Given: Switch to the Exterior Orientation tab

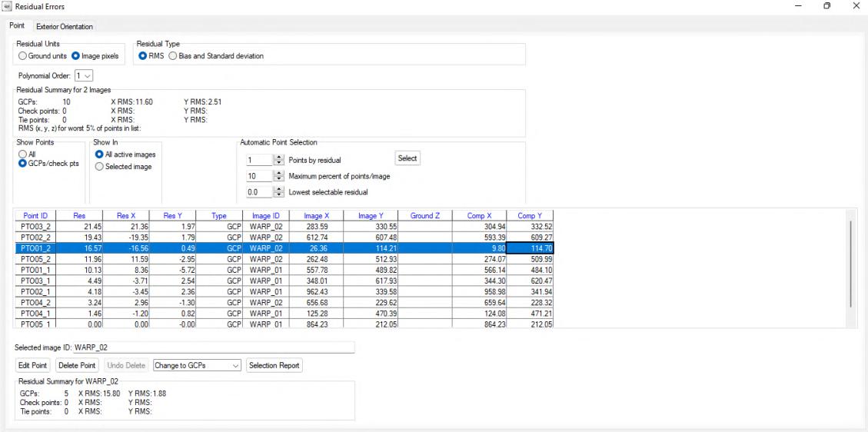Looking at the screenshot, I should coord(65,27).
